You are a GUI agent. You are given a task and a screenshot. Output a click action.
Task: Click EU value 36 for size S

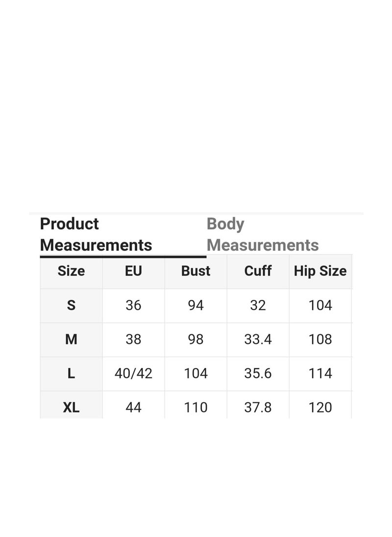tap(133, 305)
